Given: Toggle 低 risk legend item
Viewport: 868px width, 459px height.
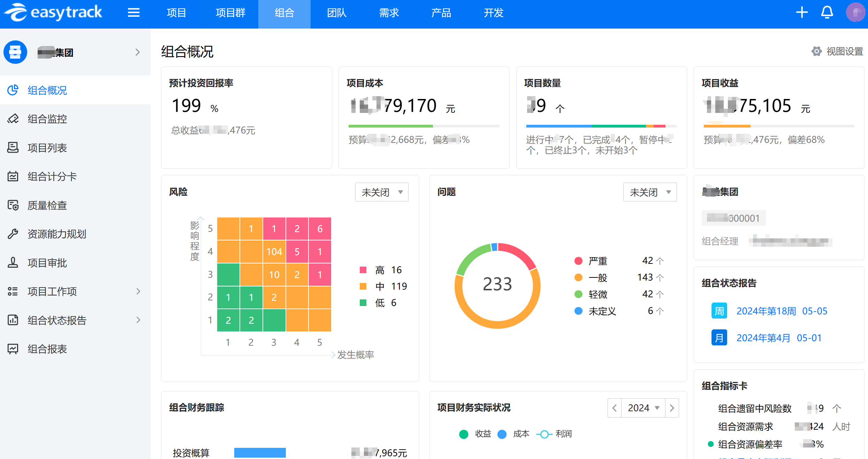Looking at the screenshot, I should pos(378,303).
